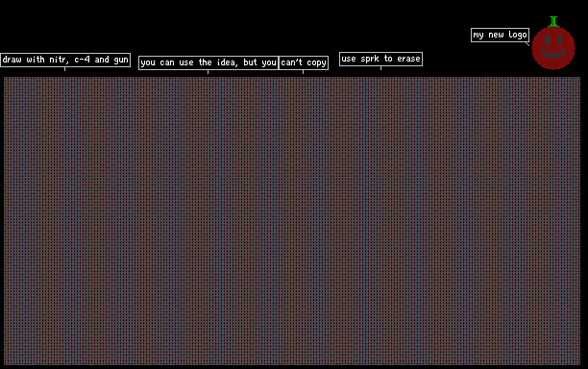Screen dimensions: 588x369
Task: Select the 'you can use the idea, but you' sign
Action: (x=208, y=62)
